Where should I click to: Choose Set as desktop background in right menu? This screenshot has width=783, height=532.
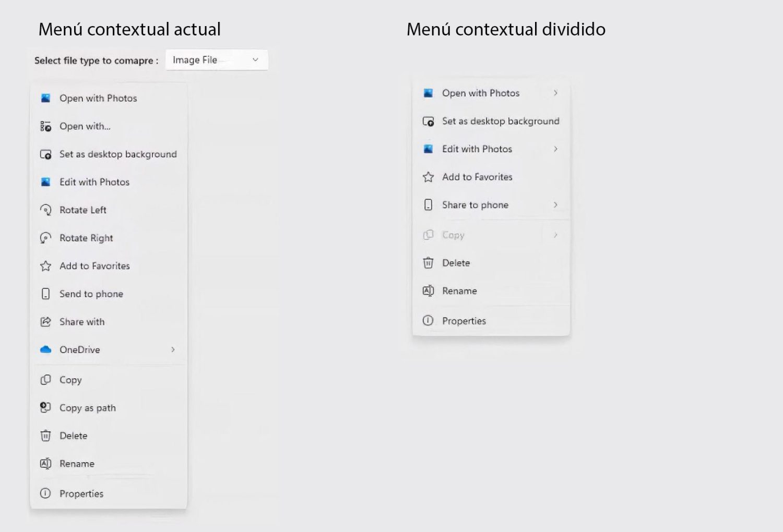(x=500, y=121)
